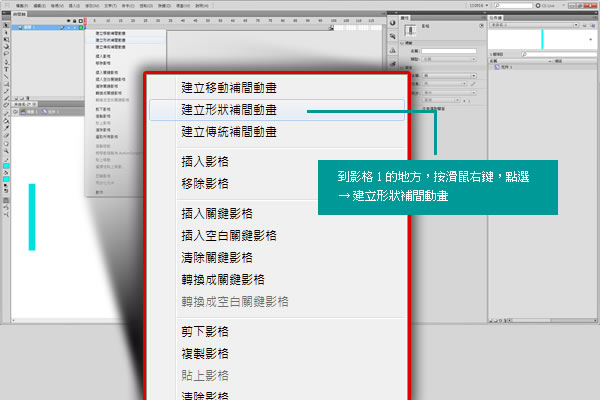This screenshot has height=400, width=600.
Task: Select the Eyedropper tool
Action: 6,128
